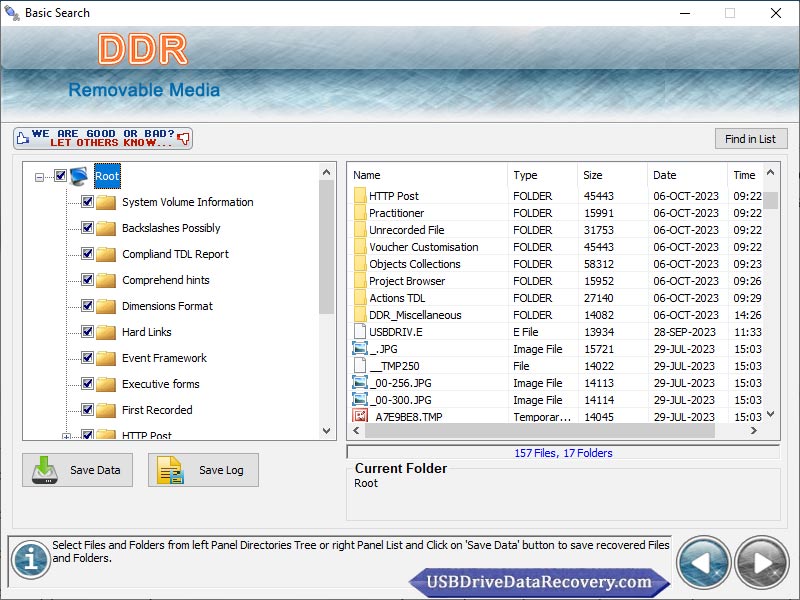Uncheck Backslashes Possibly checkbox
This screenshot has height=600, width=800.
87,228
